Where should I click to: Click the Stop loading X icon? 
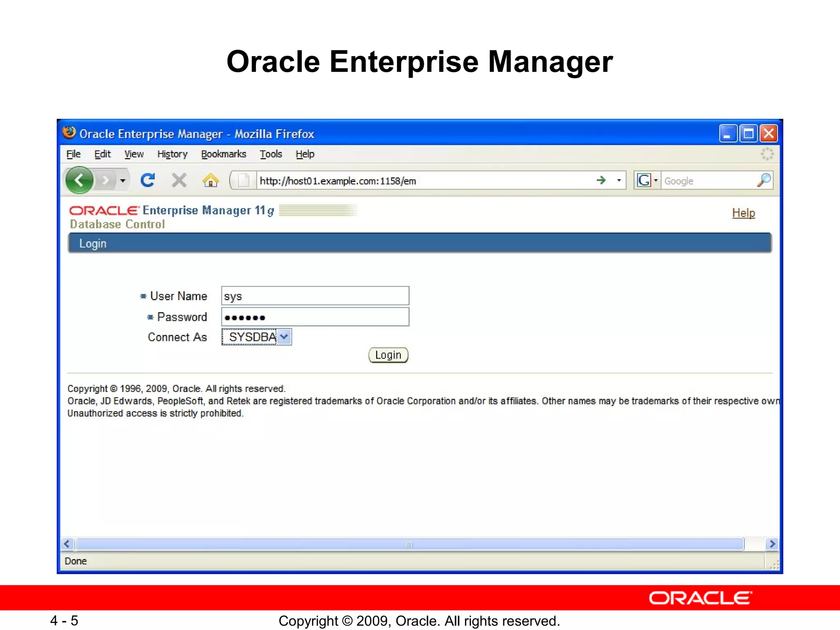tap(179, 180)
